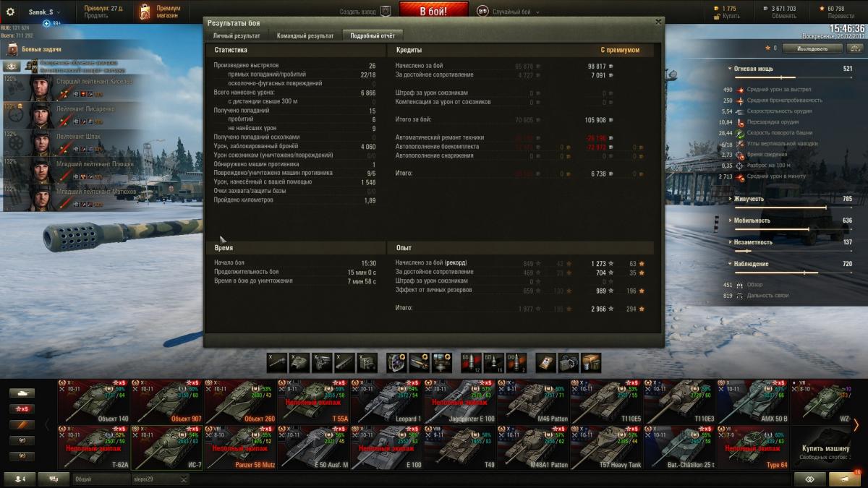Image resolution: width=868 pixels, height=488 pixels.
Task: Switch to Командный результат tab
Action: click(305, 35)
